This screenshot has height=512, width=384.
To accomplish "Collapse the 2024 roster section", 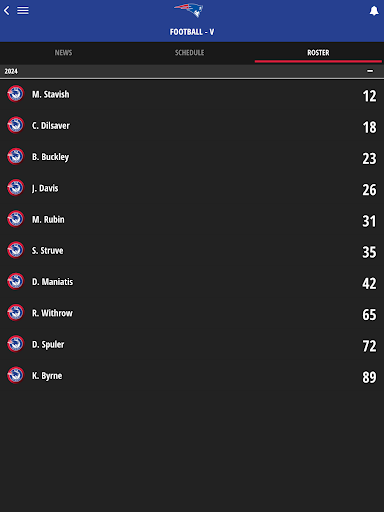I will [x=370, y=71].
